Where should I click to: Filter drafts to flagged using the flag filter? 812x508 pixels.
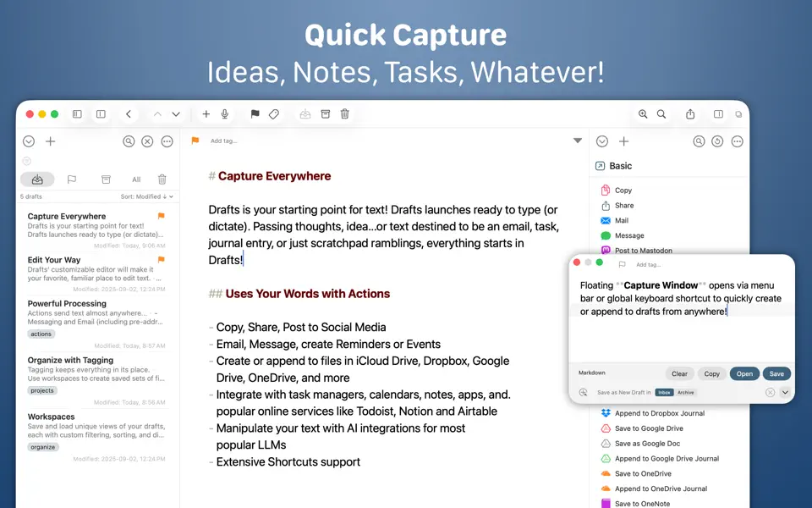point(72,179)
